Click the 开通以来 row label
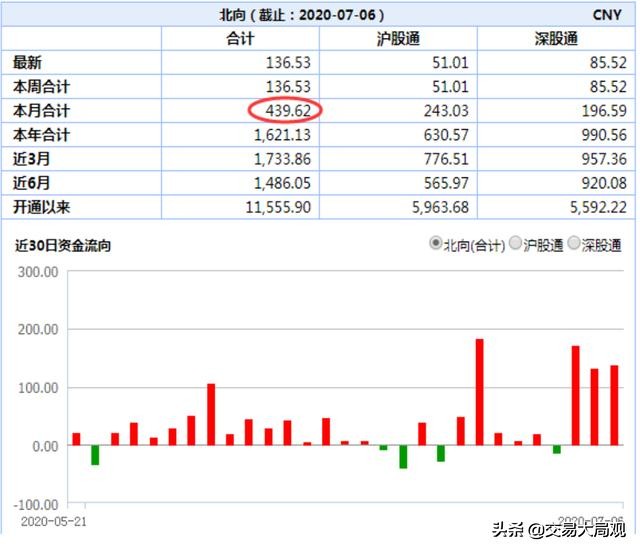 41,207
